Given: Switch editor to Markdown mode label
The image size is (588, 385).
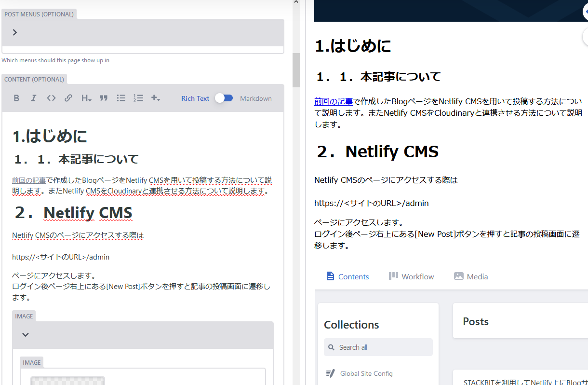Looking at the screenshot, I should [x=256, y=98].
